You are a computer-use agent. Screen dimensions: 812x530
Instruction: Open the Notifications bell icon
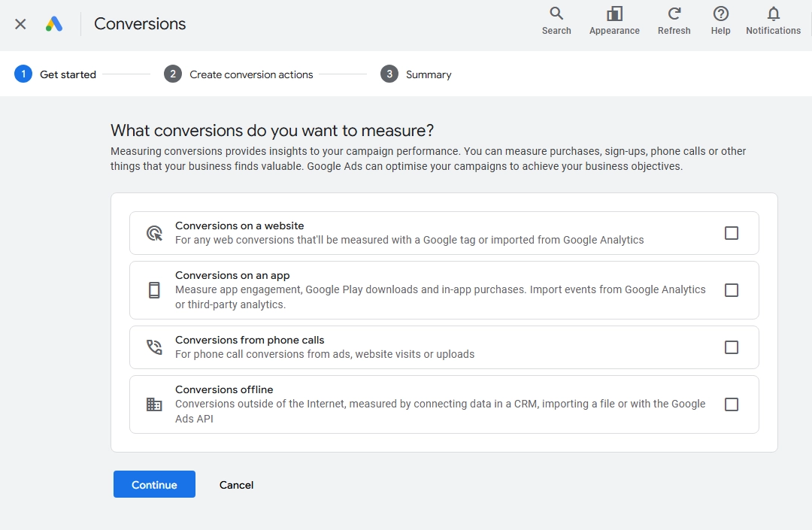(773, 14)
